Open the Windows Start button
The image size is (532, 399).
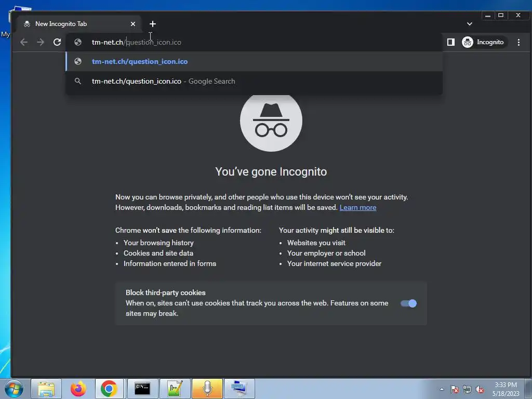(x=14, y=389)
